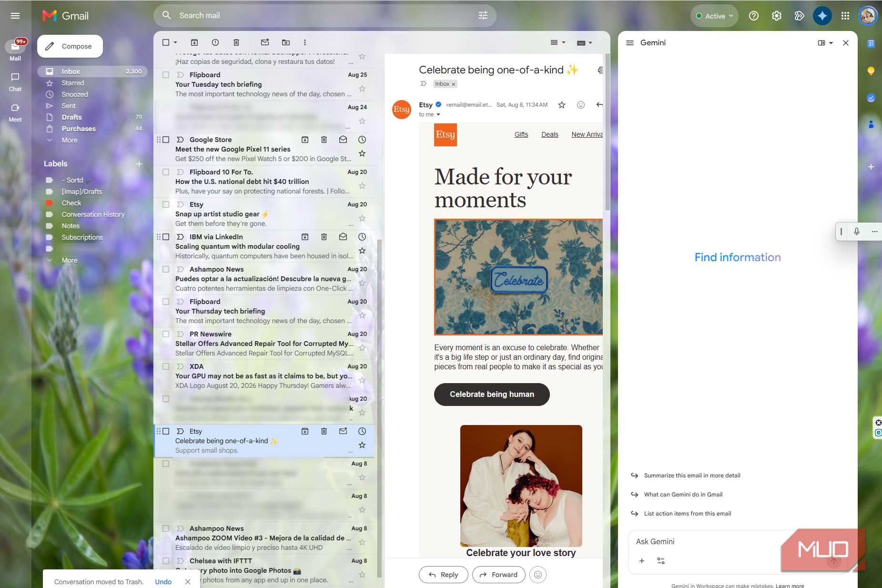Select the XDA email checkbox

pos(166,366)
